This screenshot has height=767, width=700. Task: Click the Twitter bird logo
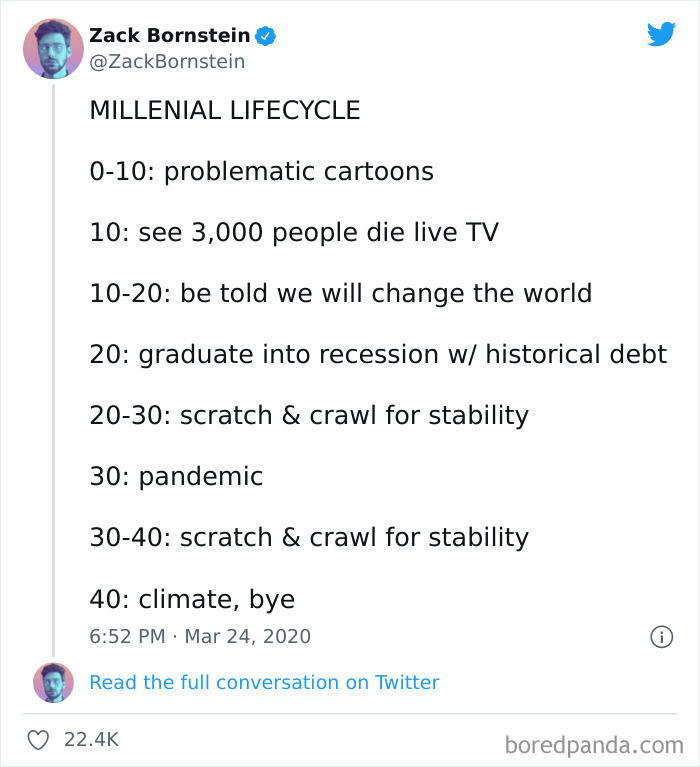point(661,34)
